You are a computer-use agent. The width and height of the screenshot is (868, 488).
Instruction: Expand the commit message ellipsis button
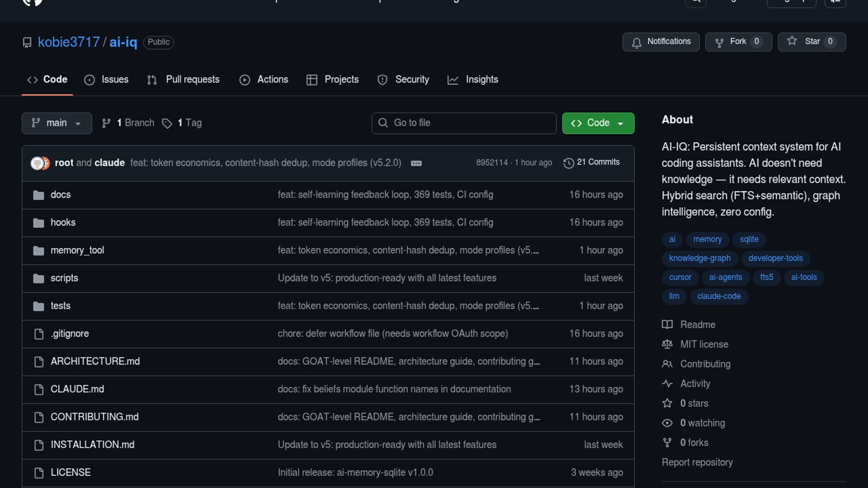[x=416, y=163]
